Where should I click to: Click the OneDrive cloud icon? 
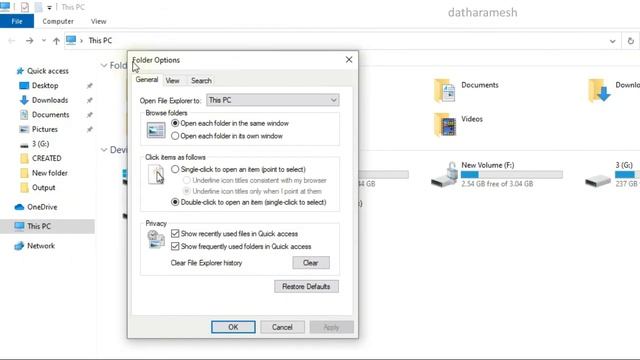tap(19, 207)
